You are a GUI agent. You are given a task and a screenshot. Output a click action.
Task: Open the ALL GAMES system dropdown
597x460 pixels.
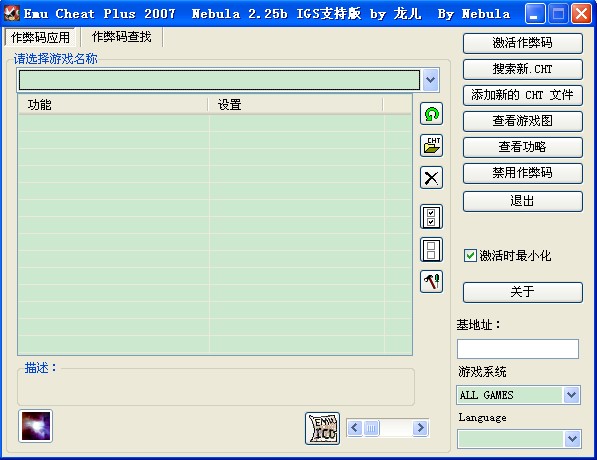tap(571, 395)
